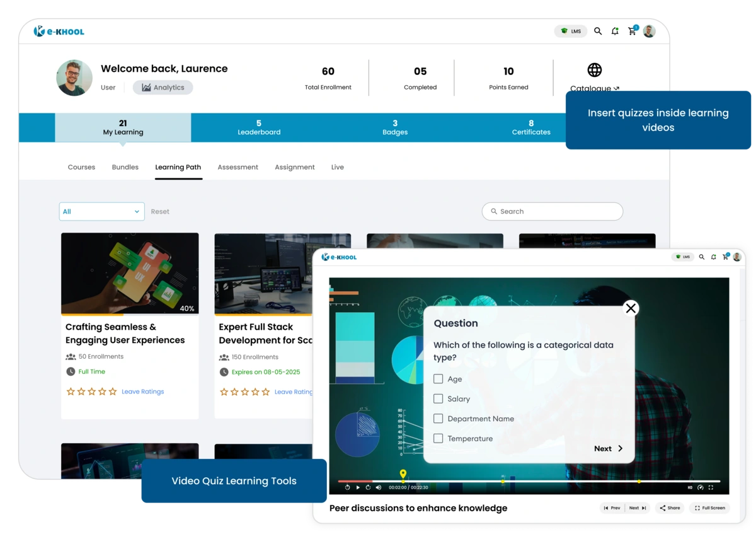Open the video playback speed control

(701, 487)
